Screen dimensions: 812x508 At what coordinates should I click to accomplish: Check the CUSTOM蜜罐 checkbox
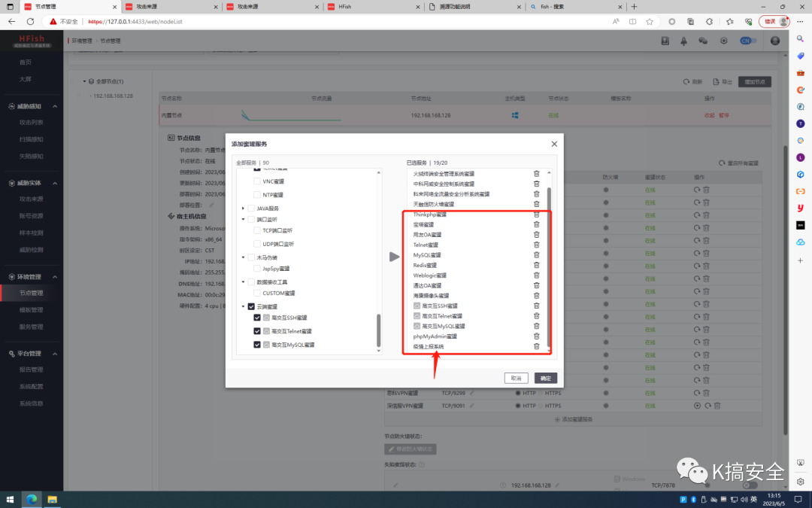click(257, 294)
